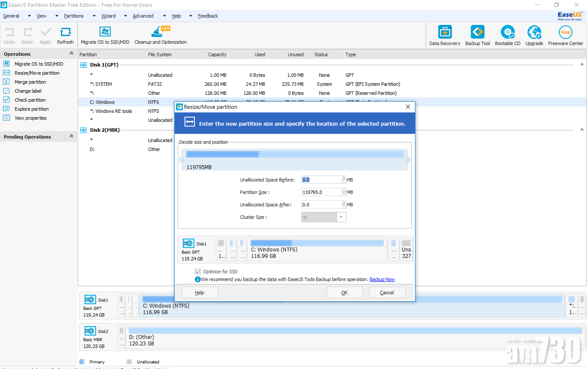Click the Disk 1(GPT) list header icon
Screen dimensions: 588x369
pyautogui.click(x=83, y=65)
